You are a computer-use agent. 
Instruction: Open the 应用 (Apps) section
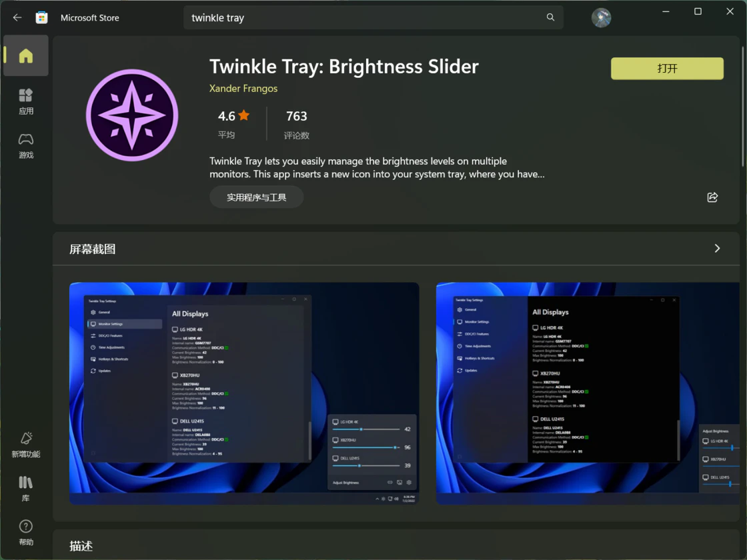tap(26, 101)
